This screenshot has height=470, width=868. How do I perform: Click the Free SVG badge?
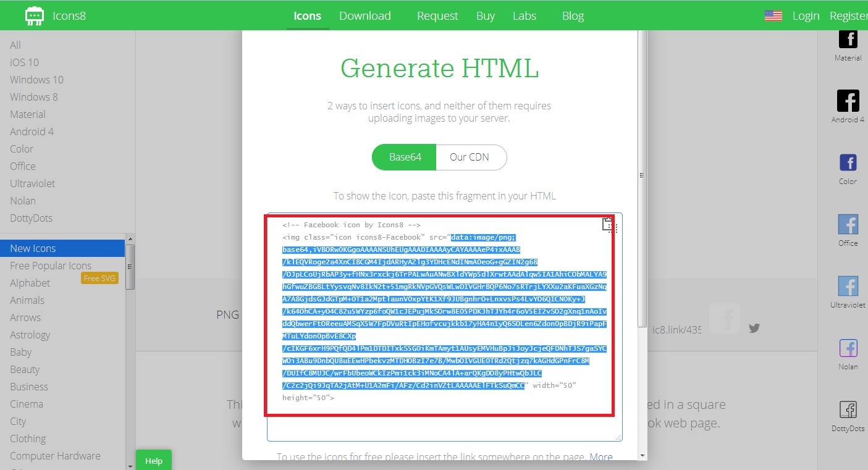(99, 279)
